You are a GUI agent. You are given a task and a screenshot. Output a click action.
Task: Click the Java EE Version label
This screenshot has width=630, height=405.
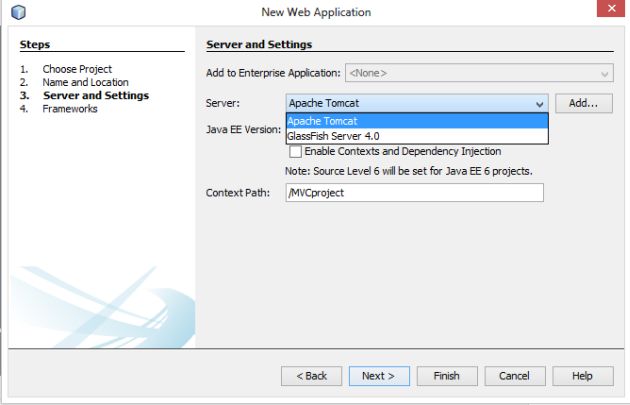[x=243, y=130]
